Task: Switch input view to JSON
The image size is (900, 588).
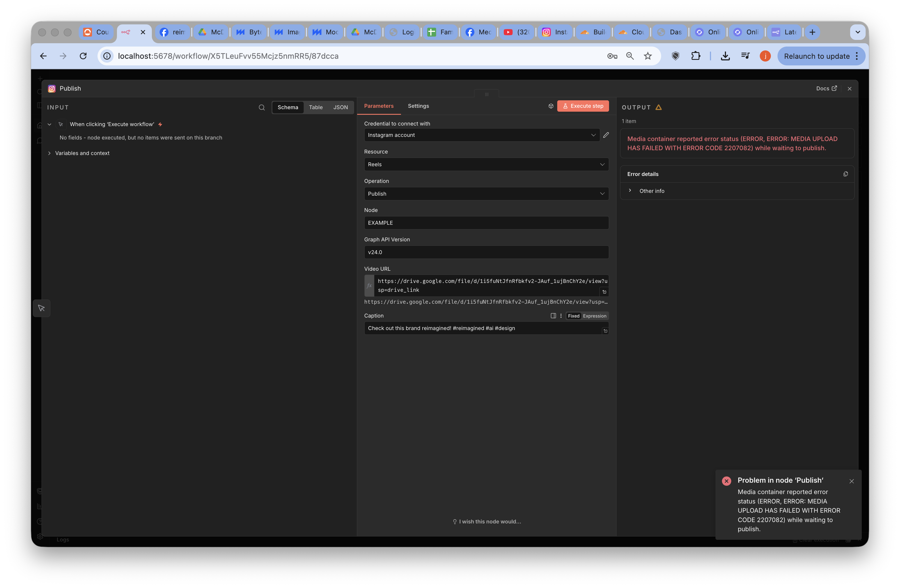Action: [x=340, y=108]
